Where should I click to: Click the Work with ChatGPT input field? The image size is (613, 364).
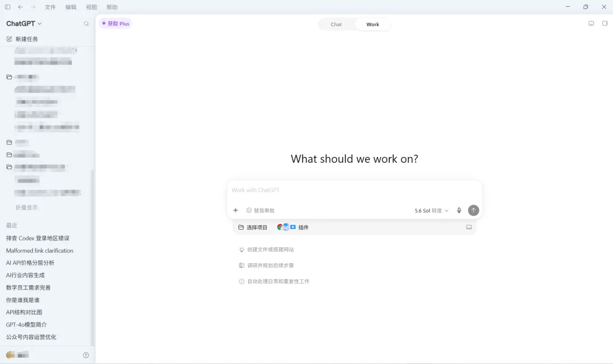pos(354,190)
